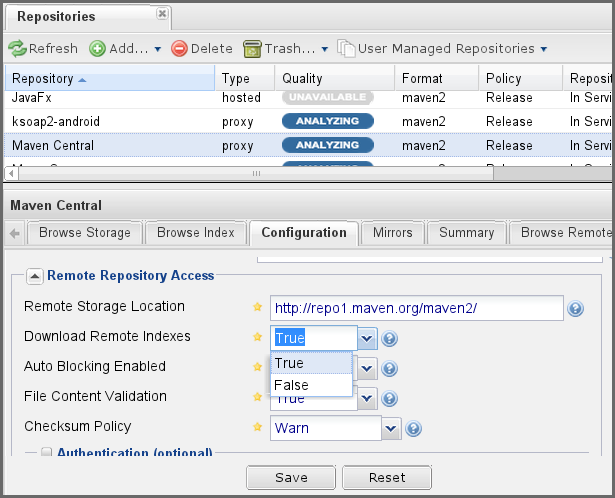The image size is (615, 498).
Task: Open the File Content Validation dropdown
Action: coord(367,398)
